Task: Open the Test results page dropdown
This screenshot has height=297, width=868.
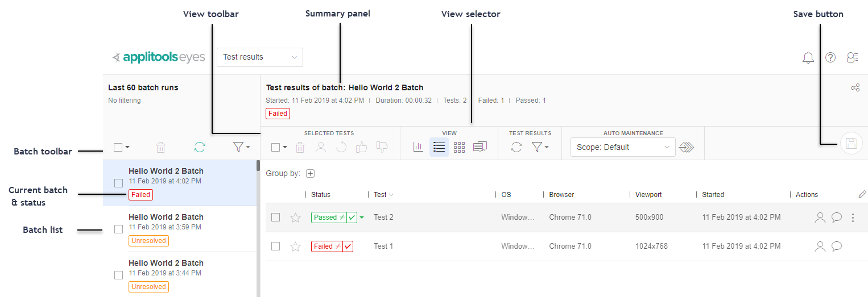Action: tap(260, 57)
